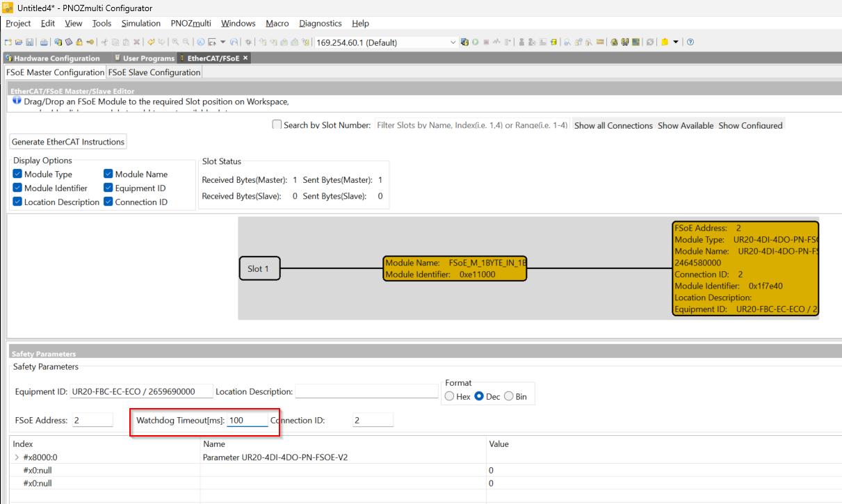Click the green play Start icon

tap(476, 42)
